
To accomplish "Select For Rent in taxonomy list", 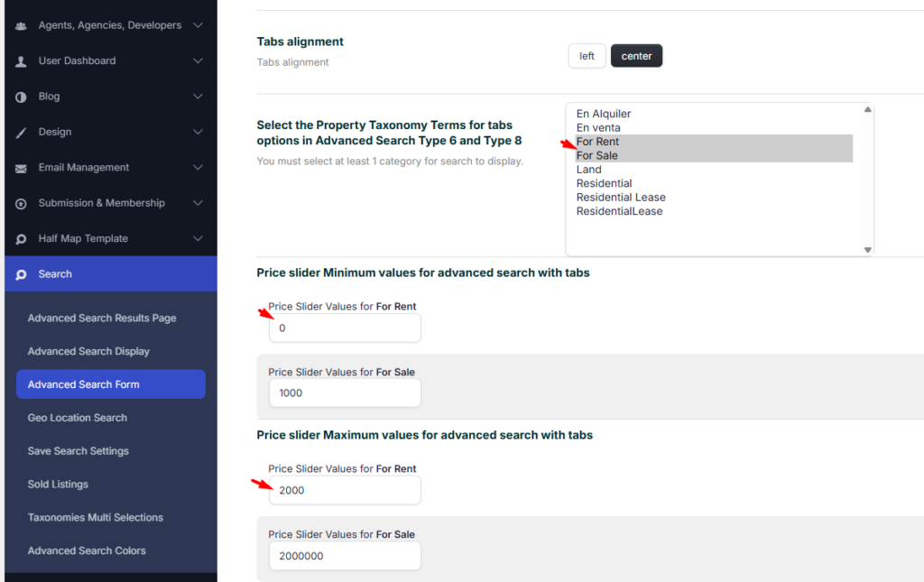I will click(714, 142).
